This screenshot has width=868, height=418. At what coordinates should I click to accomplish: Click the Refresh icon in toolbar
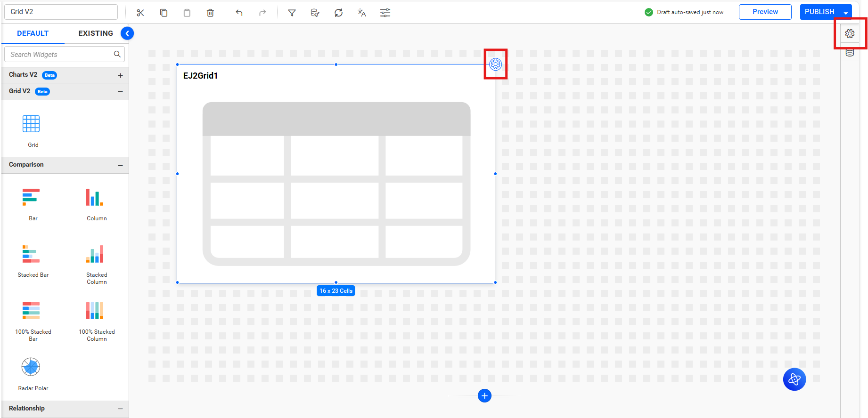pos(338,13)
